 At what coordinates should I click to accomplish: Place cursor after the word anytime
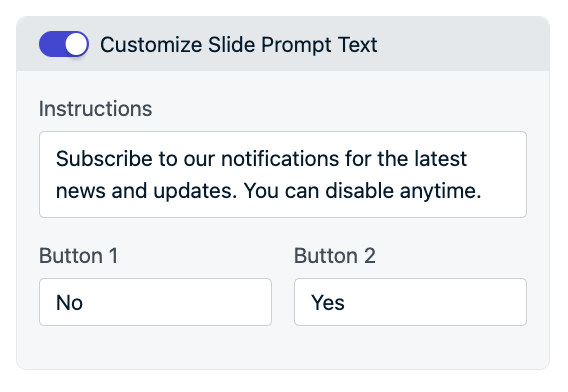click(482, 191)
